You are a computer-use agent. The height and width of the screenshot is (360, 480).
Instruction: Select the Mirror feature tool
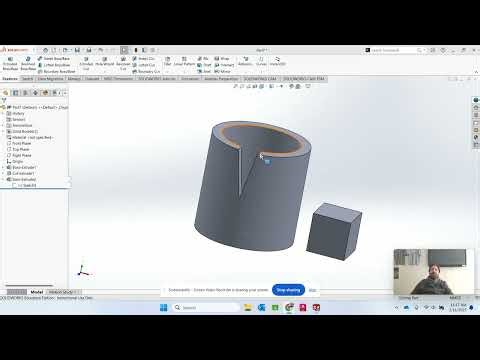point(222,71)
